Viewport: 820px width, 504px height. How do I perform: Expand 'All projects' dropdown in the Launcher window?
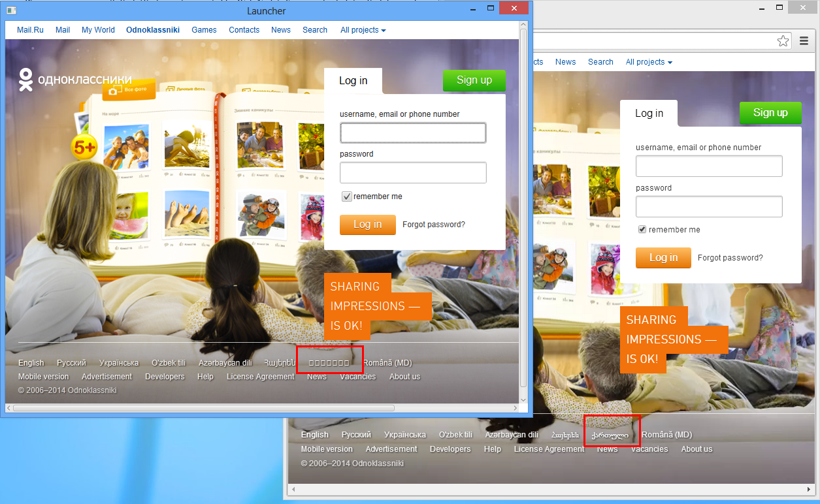click(x=363, y=30)
